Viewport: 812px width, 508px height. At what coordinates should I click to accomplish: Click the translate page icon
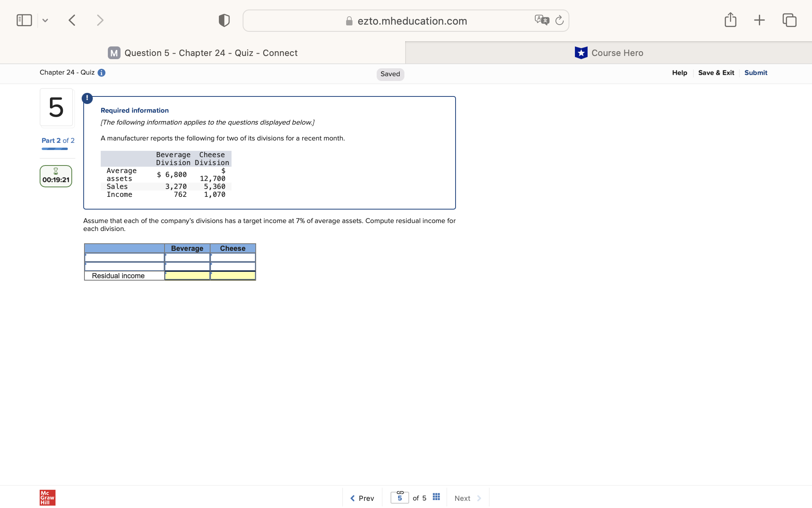(542, 20)
